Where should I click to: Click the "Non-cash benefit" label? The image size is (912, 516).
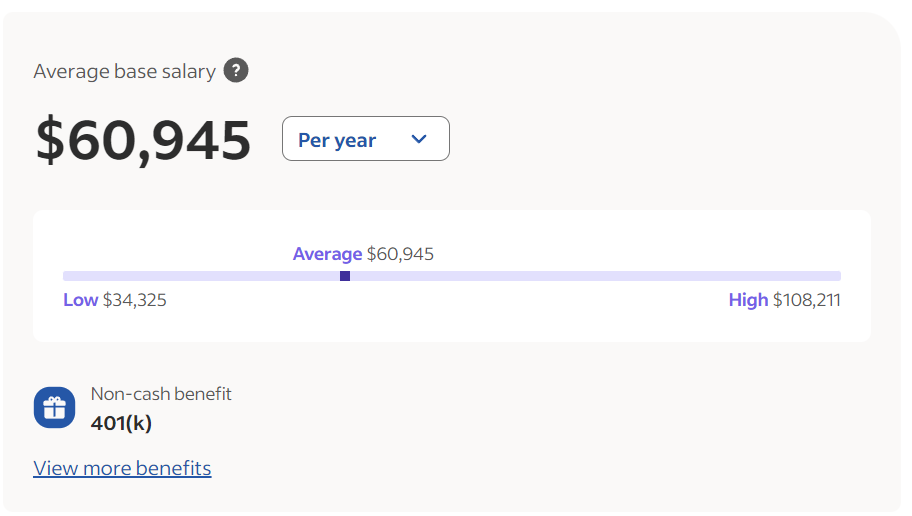pyautogui.click(x=161, y=394)
